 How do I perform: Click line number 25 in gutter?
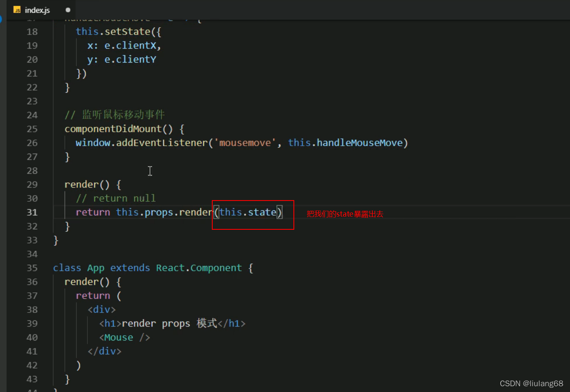(x=32, y=129)
